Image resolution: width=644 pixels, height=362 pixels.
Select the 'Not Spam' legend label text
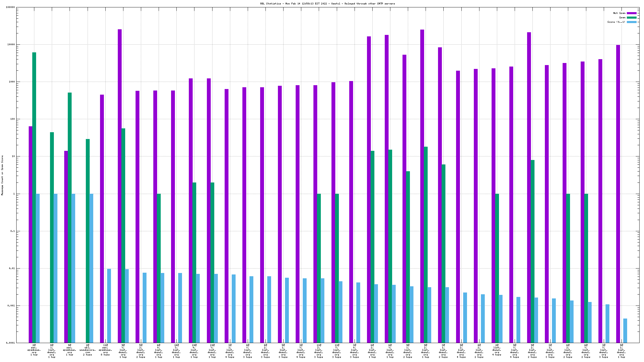point(619,13)
